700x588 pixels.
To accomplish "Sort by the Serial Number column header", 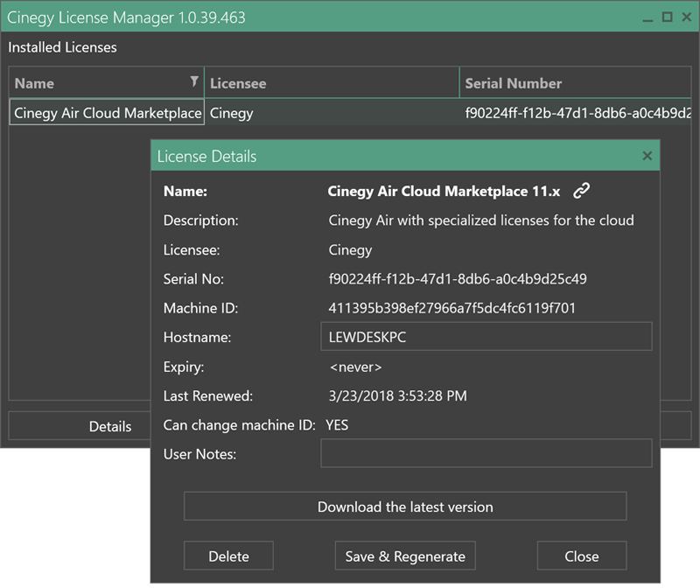I will click(x=576, y=82).
